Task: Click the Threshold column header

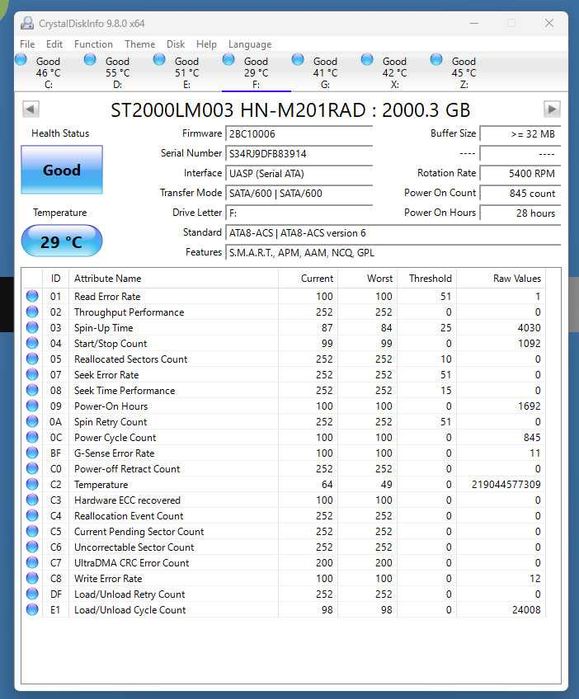Action: tap(427, 279)
